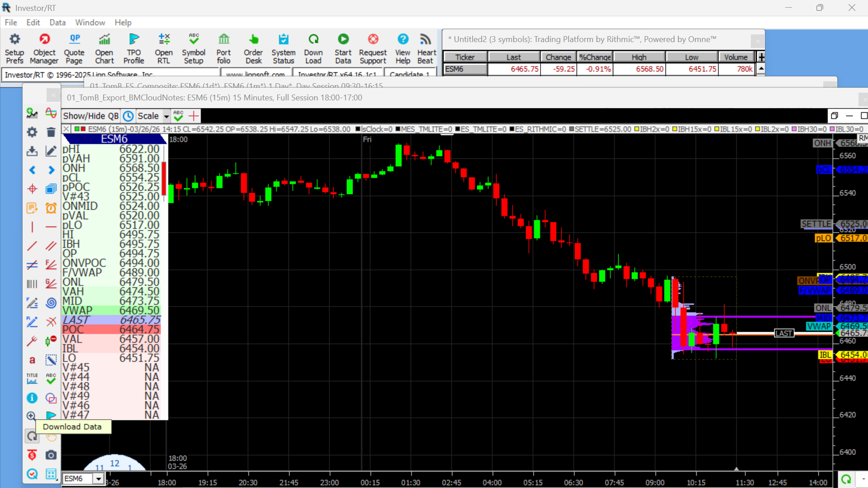This screenshot has width=868, height=488.
Task: Open the TPO Profile tool
Action: (133, 48)
